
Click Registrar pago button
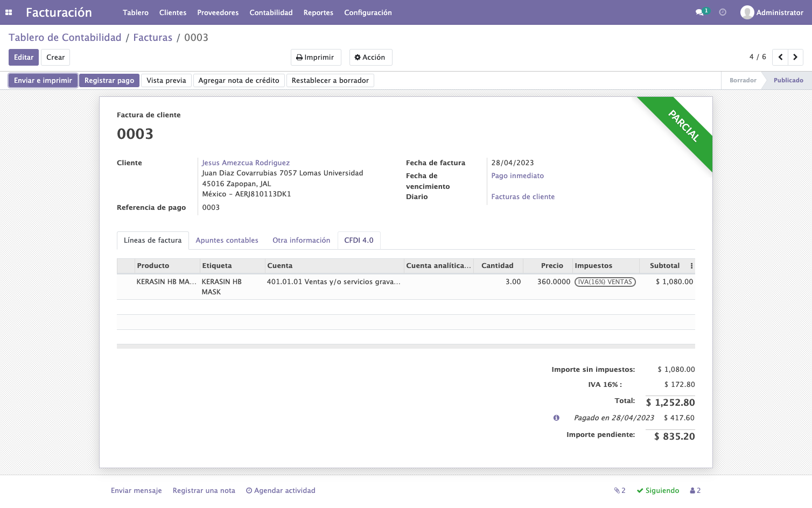click(x=109, y=80)
